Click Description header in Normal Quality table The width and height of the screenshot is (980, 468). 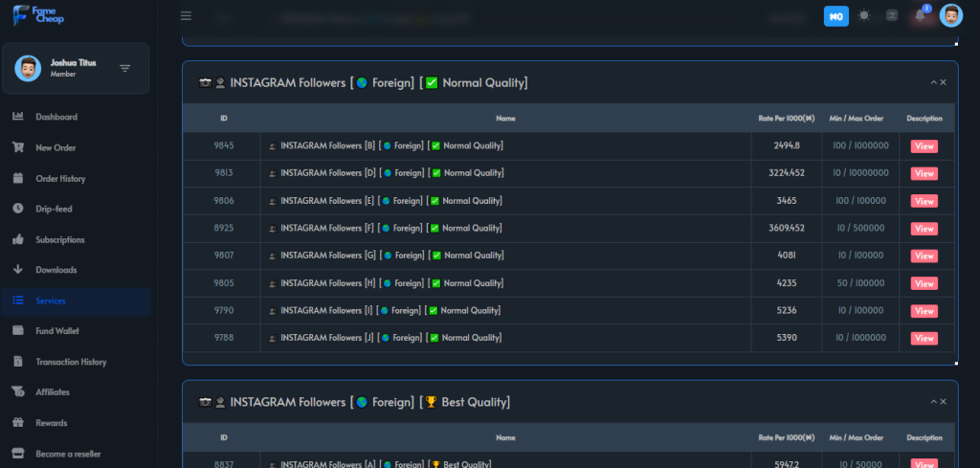click(x=924, y=118)
